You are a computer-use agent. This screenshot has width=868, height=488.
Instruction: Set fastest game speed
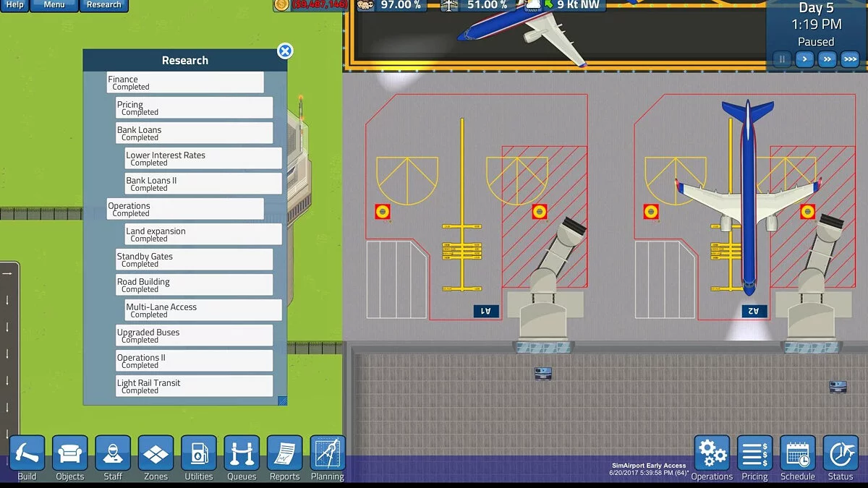pyautogui.click(x=849, y=59)
